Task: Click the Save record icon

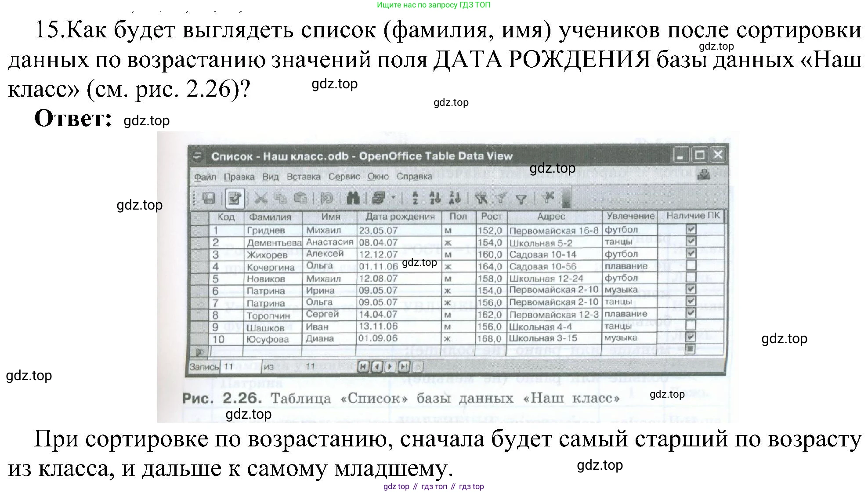Action: (x=209, y=198)
